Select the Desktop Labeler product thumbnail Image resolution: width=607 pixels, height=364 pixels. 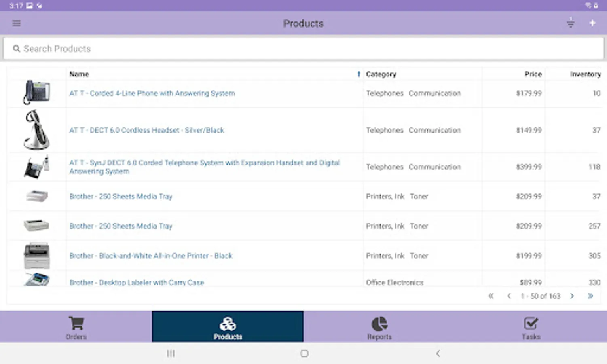36,279
